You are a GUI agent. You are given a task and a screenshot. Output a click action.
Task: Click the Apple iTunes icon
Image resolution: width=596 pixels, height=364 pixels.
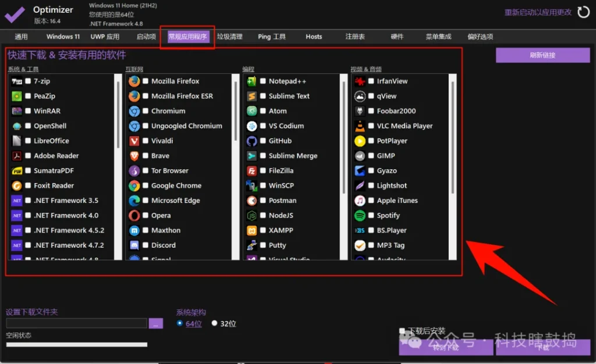(x=360, y=201)
